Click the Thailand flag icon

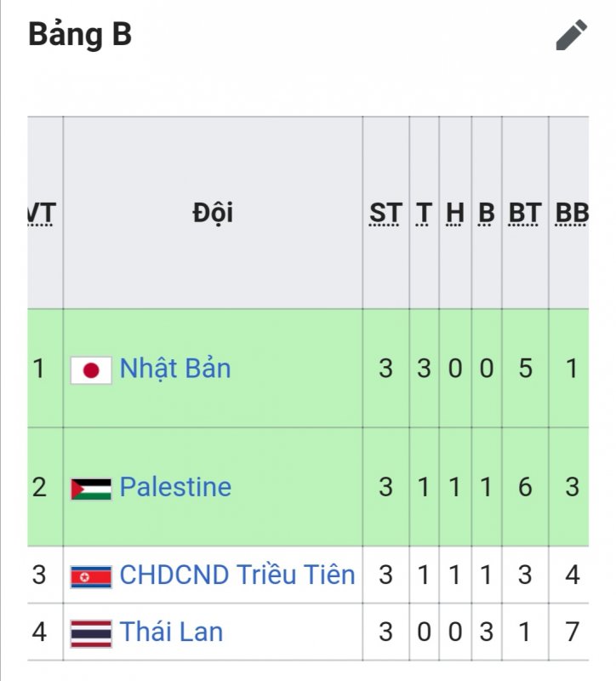click(91, 633)
